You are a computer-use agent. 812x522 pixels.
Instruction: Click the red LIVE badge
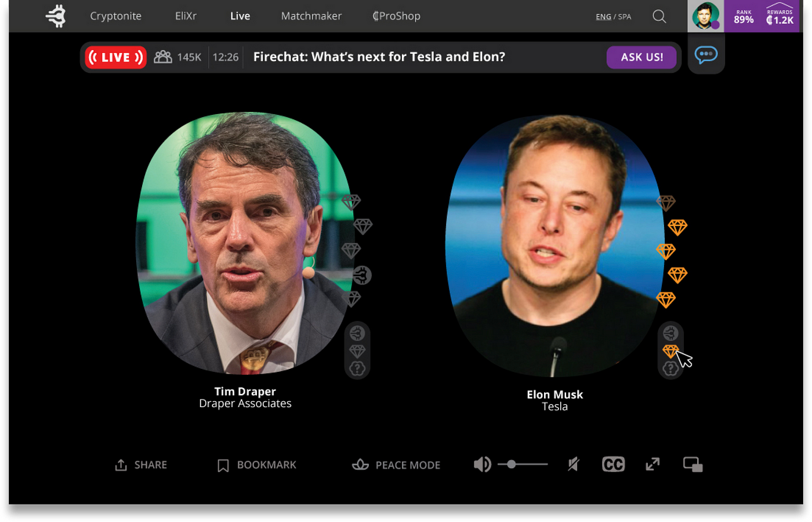point(115,57)
